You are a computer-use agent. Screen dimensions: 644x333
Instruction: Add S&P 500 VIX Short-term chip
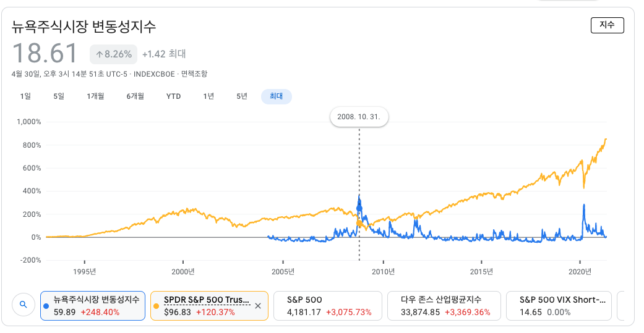click(559, 306)
